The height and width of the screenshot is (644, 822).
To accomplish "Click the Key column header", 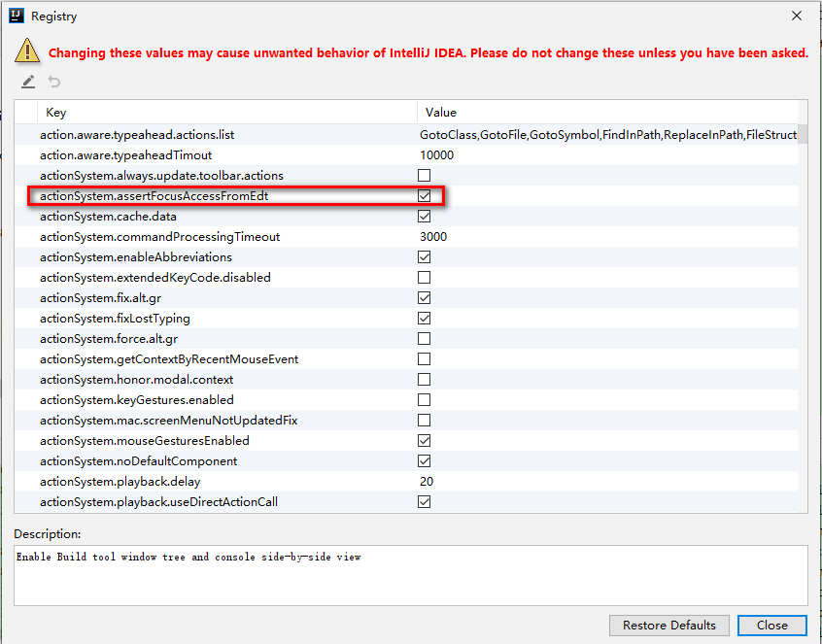I will pyautogui.click(x=227, y=112).
